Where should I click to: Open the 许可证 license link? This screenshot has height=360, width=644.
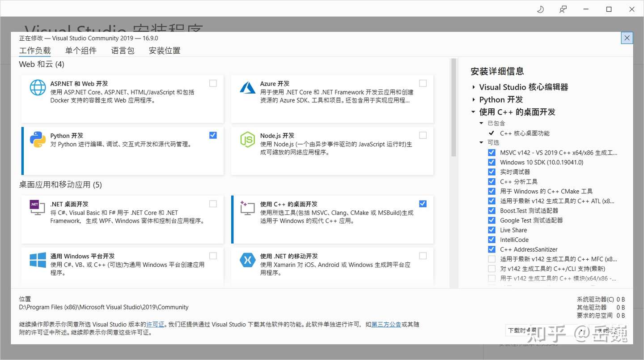click(155, 324)
